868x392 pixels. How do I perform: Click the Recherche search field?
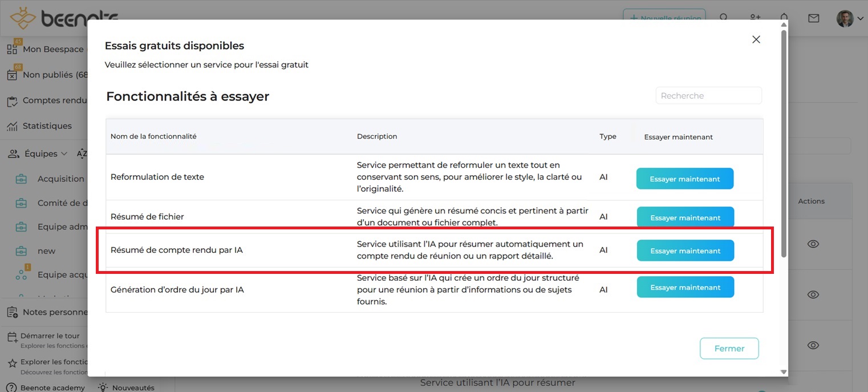point(708,96)
